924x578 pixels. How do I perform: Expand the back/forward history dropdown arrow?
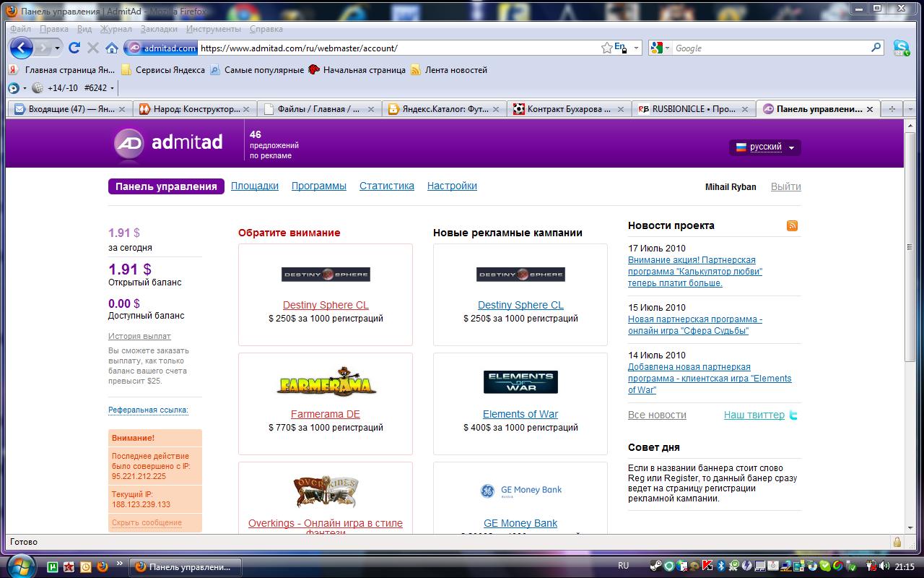coord(56,48)
